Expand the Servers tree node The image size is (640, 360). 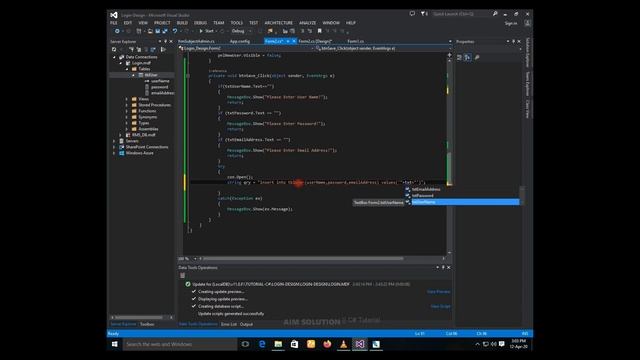click(114, 141)
